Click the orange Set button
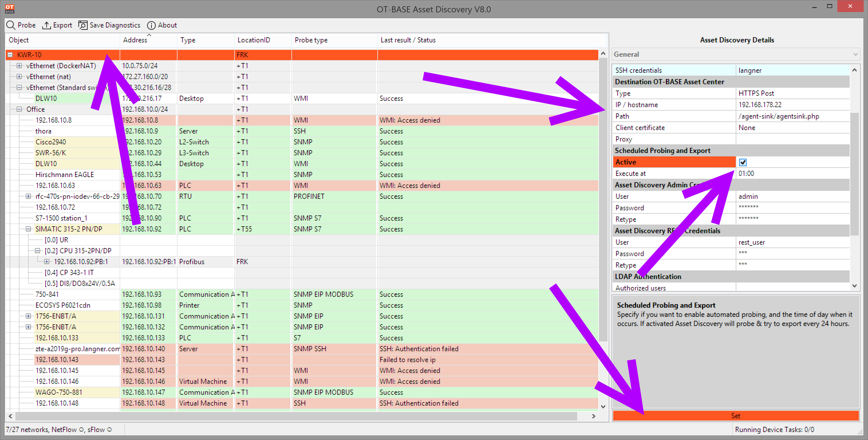 (736, 416)
